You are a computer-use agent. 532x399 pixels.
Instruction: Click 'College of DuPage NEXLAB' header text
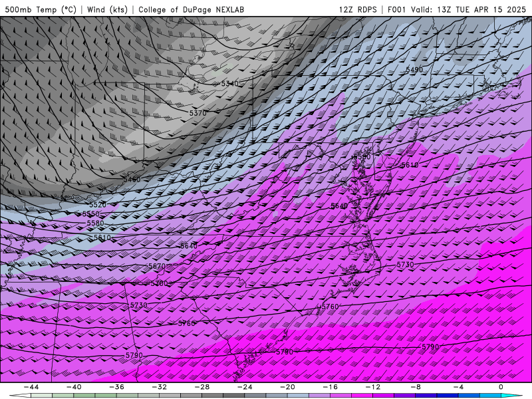click(x=191, y=9)
